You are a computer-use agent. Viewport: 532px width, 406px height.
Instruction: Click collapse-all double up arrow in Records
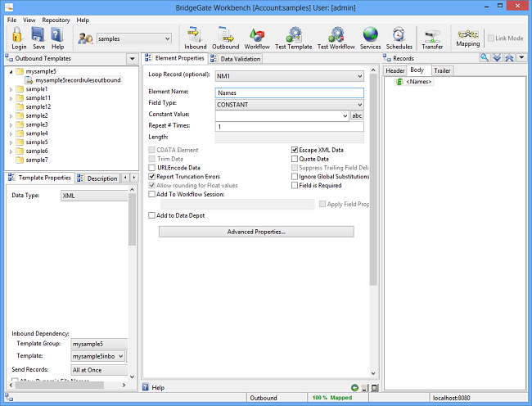pyautogui.click(x=509, y=57)
